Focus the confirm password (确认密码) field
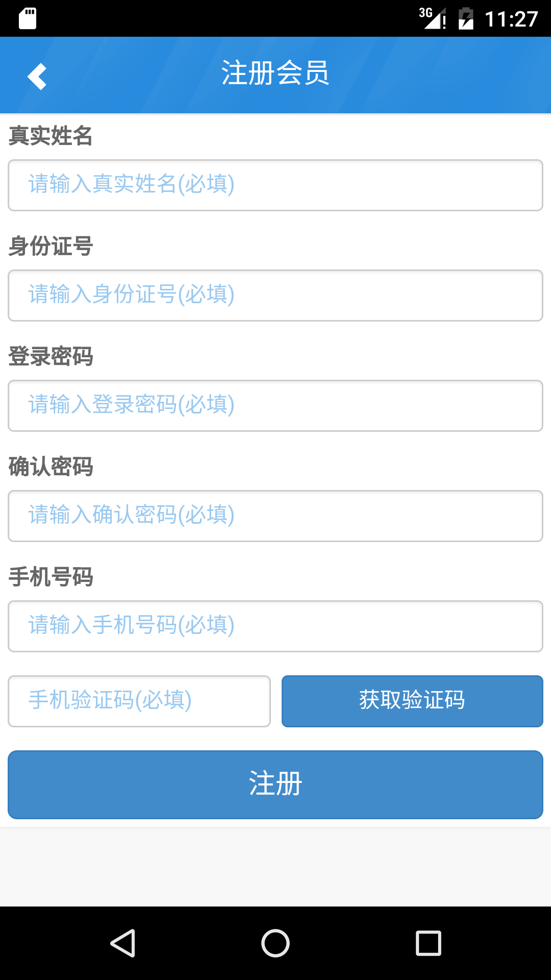Screen dimensions: 551x980 pos(275,516)
